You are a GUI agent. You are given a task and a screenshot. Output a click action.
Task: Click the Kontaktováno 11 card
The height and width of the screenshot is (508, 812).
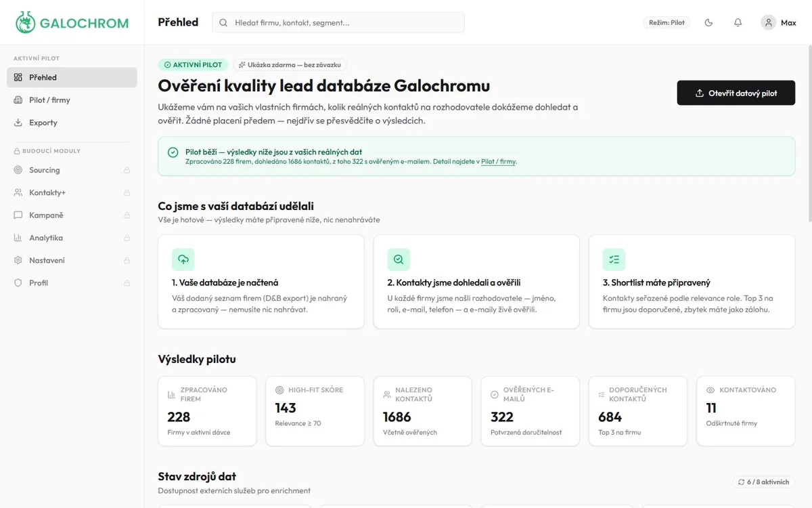[746, 411]
